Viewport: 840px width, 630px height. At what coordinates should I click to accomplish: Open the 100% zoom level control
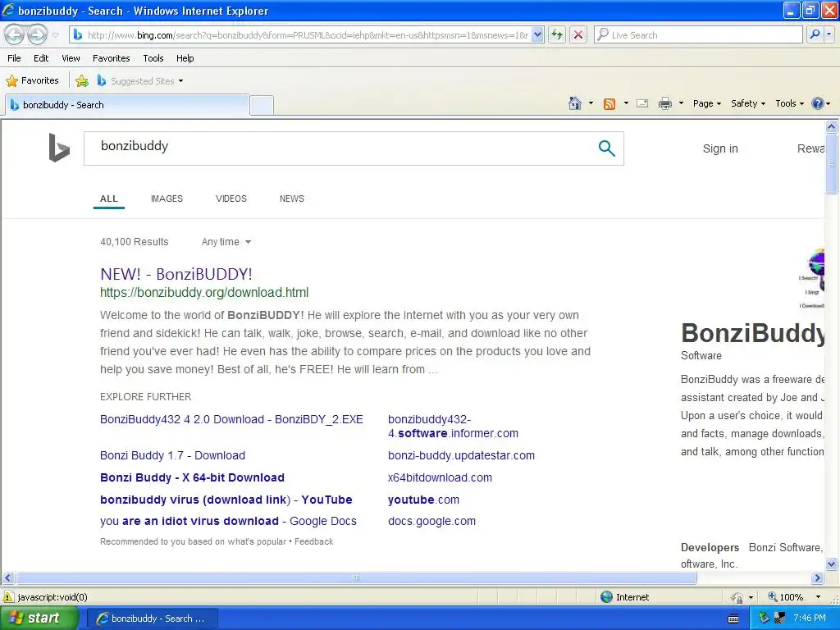click(x=794, y=597)
